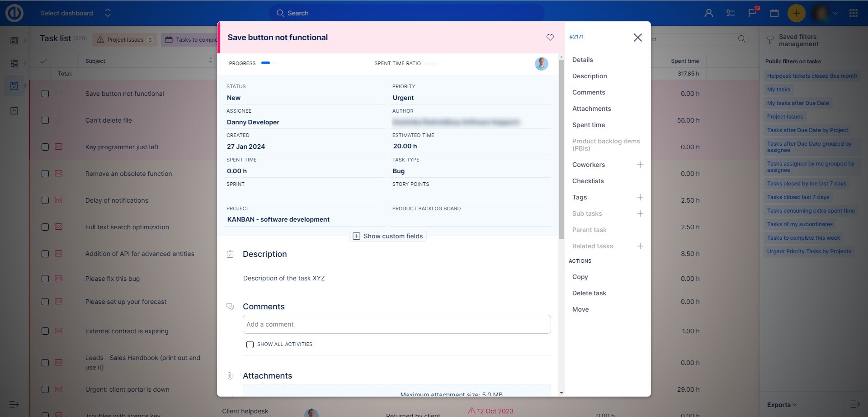
Task: Click the select-all checkmark in task list header
Action: pos(43,61)
